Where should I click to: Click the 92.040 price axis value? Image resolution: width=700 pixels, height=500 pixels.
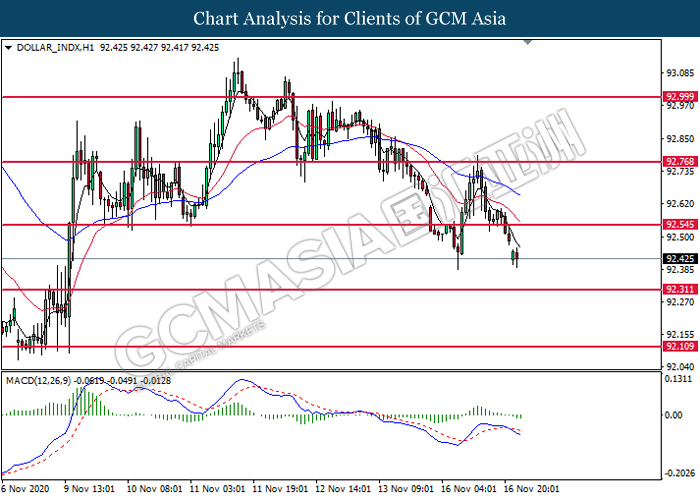pos(680,367)
